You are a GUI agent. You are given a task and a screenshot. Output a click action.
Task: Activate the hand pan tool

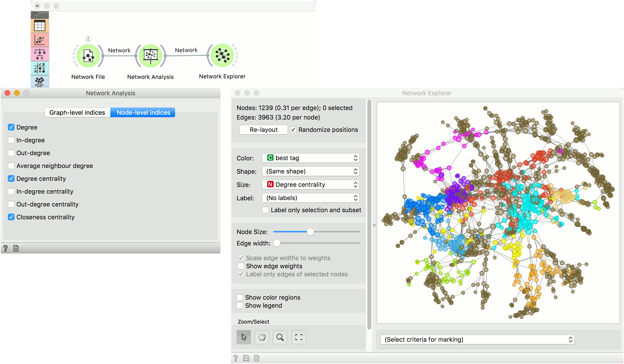[262, 337]
